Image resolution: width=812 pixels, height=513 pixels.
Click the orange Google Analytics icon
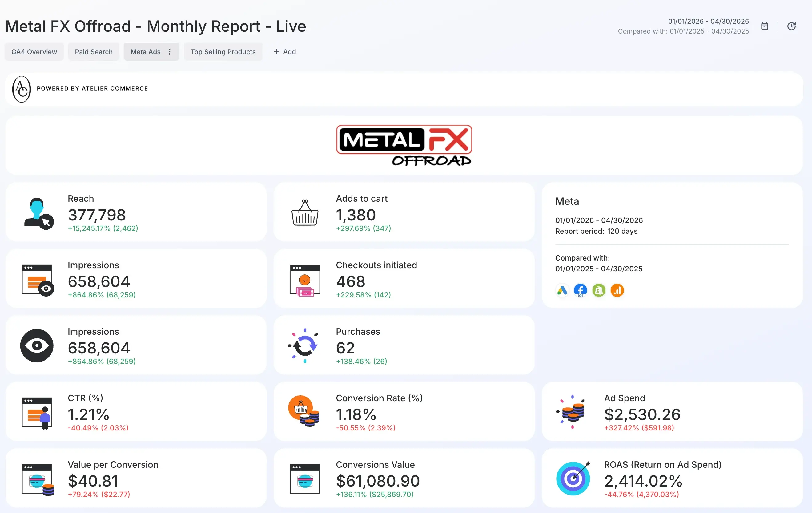[x=617, y=290]
